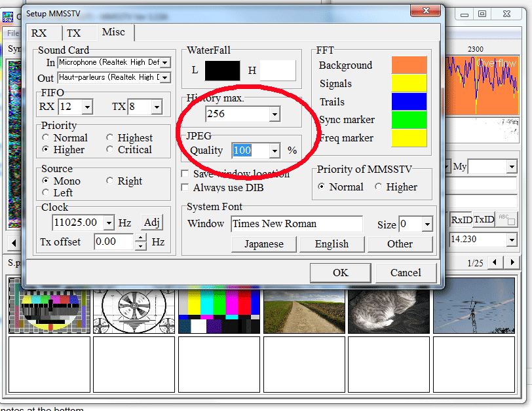Change FFT Background orange swatch

point(409,65)
